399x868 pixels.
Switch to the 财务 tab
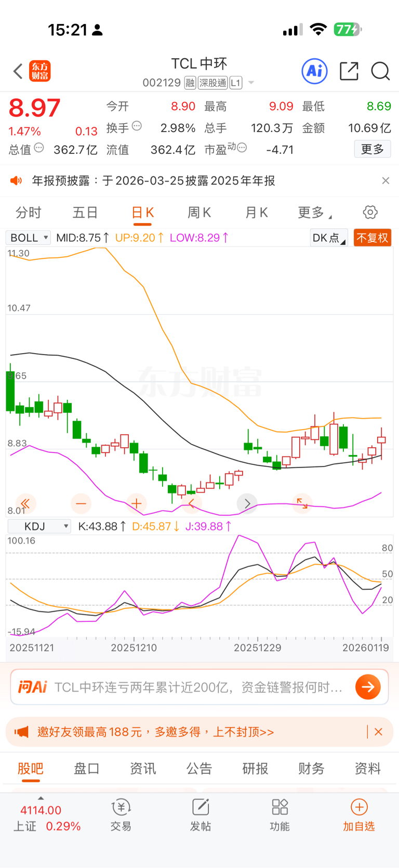[x=311, y=769]
